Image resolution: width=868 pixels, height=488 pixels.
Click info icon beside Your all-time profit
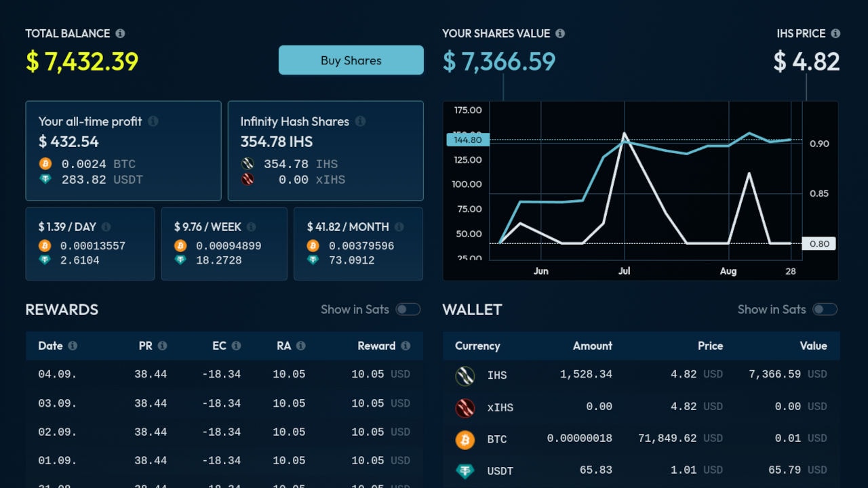[x=153, y=121]
